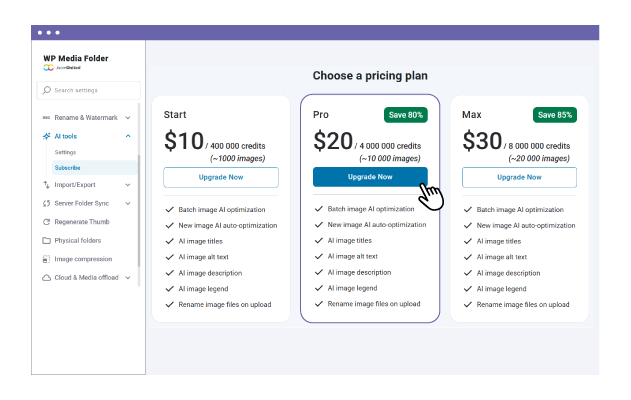Click the Rename & Watermark sidebar icon
Screen dimensions: 631x400
click(x=46, y=118)
